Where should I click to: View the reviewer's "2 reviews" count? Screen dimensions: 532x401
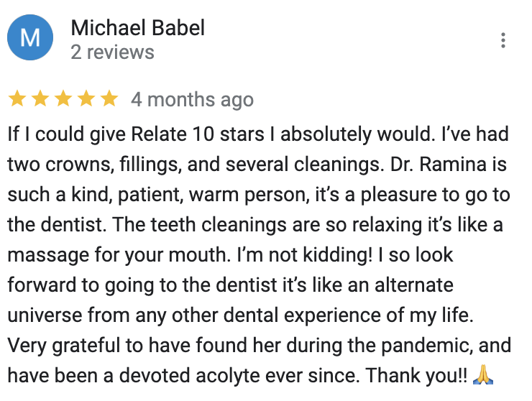point(112,52)
